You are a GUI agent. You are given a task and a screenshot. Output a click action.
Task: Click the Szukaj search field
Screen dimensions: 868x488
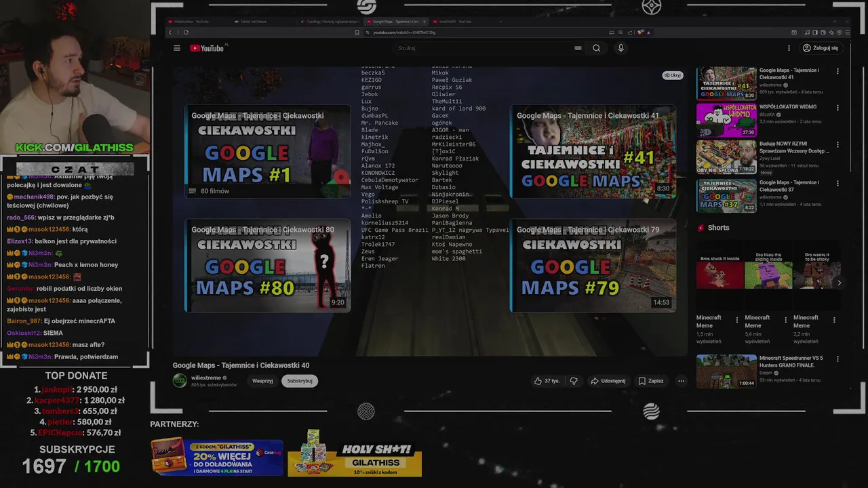(x=481, y=48)
